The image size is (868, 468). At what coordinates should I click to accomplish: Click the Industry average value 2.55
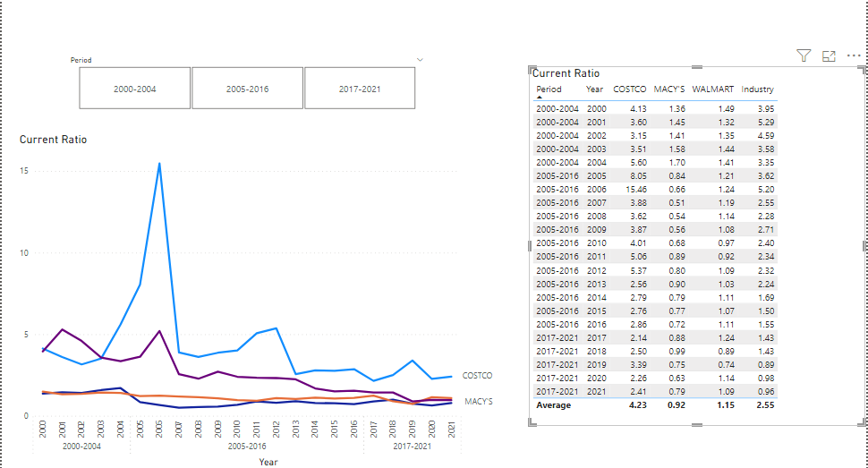[x=766, y=405]
